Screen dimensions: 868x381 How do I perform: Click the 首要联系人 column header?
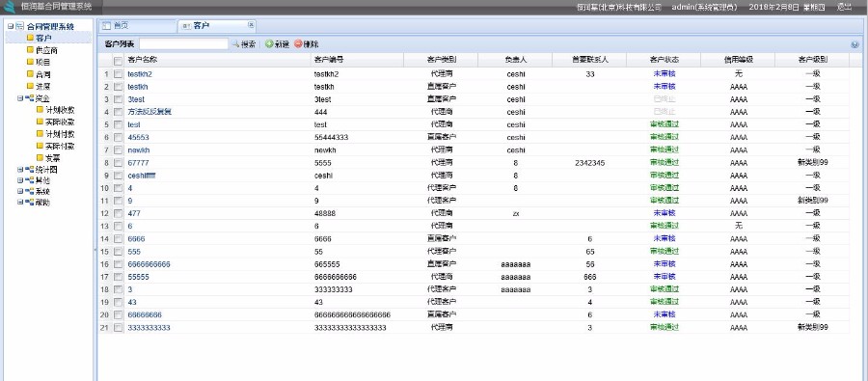tap(589, 60)
